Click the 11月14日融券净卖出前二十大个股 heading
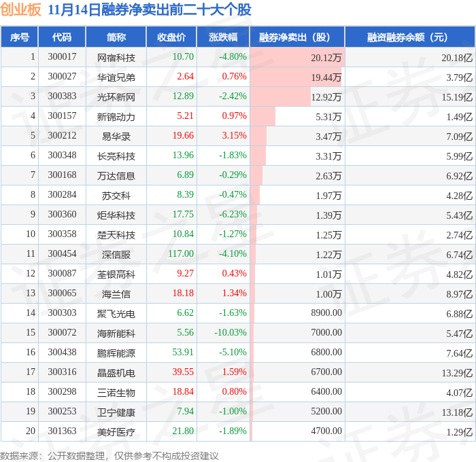This screenshot has width=476, height=462. click(x=150, y=10)
